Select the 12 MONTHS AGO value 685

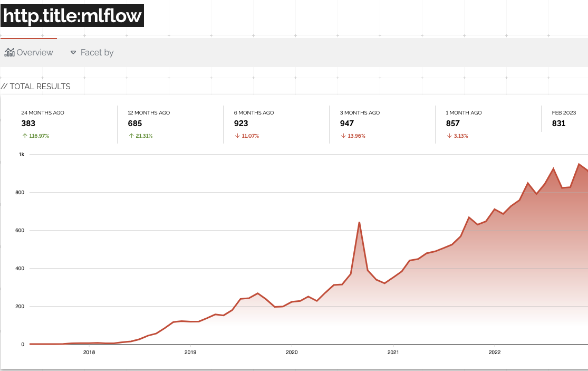click(135, 123)
